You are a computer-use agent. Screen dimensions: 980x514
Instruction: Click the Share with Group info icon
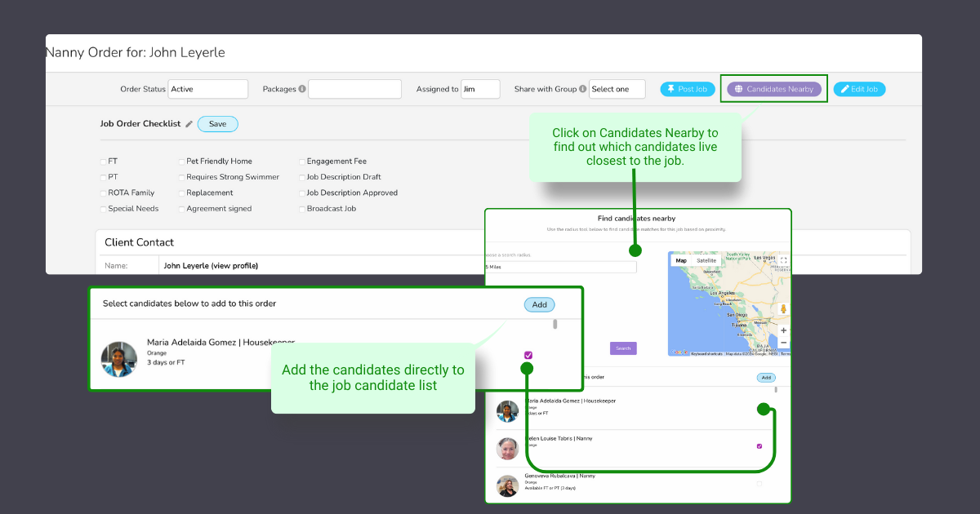(x=582, y=89)
